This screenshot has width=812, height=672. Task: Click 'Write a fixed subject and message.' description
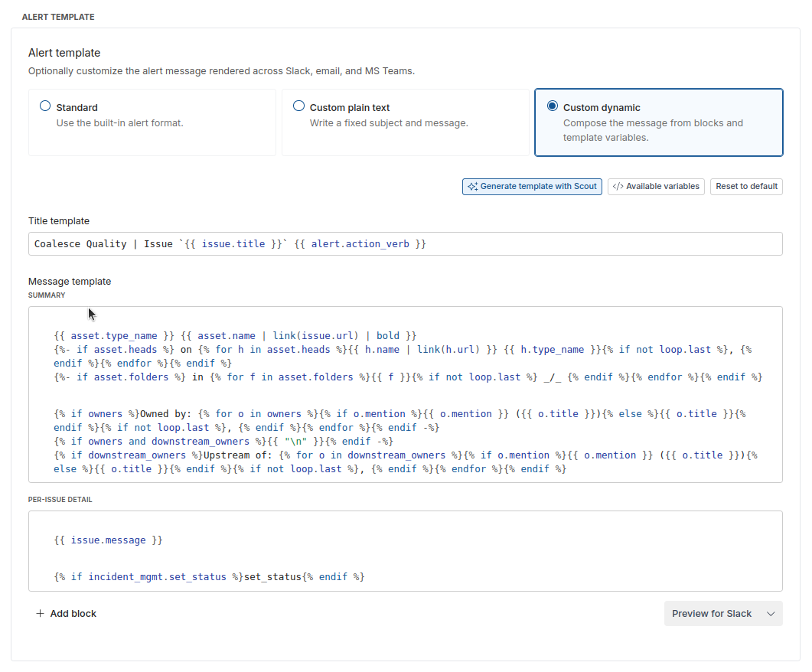[389, 123]
